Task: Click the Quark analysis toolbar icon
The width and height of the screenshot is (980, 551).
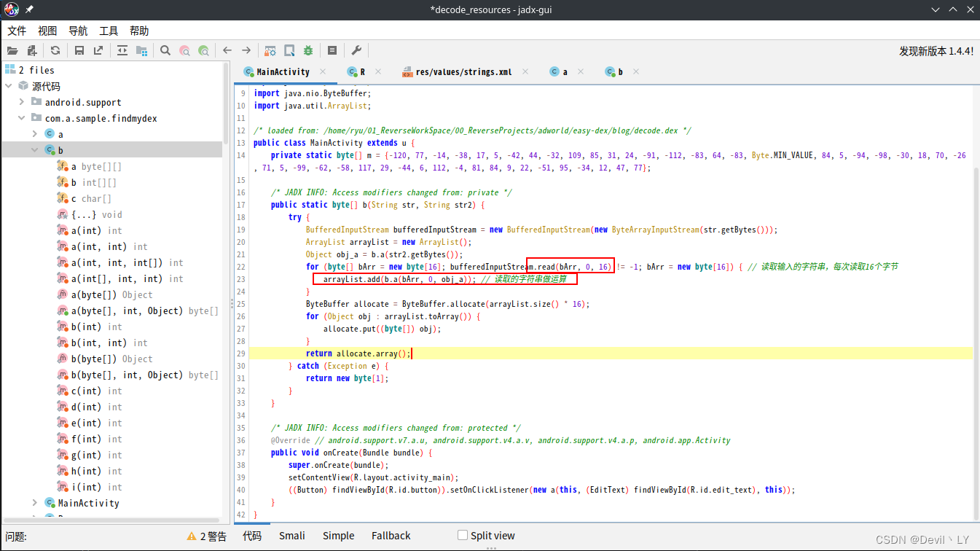Action: click(x=289, y=50)
